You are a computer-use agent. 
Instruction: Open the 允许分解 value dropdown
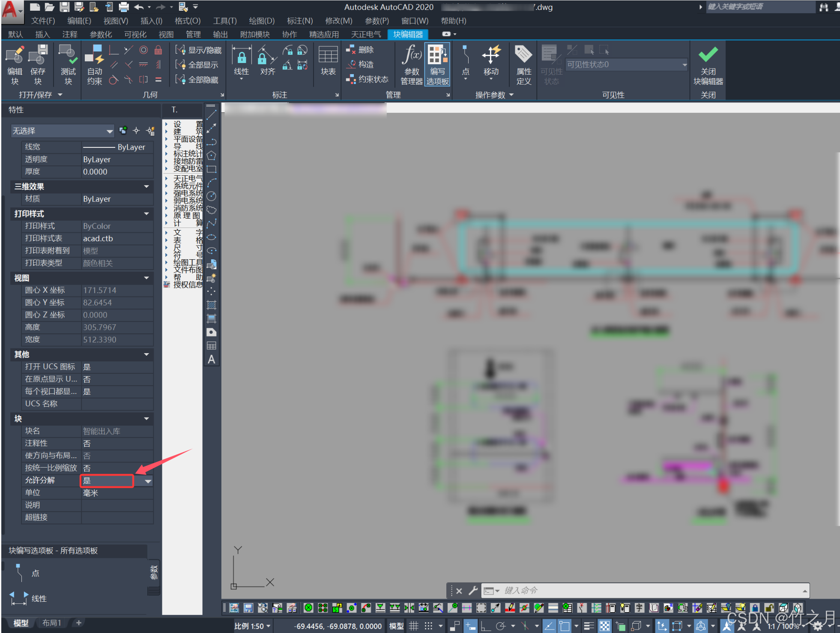coord(148,481)
